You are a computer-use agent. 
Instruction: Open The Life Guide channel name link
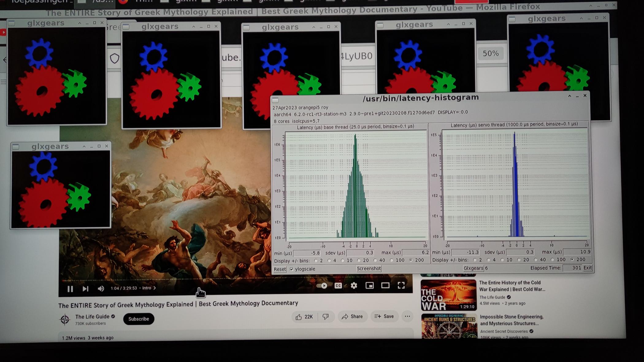pos(92,317)
